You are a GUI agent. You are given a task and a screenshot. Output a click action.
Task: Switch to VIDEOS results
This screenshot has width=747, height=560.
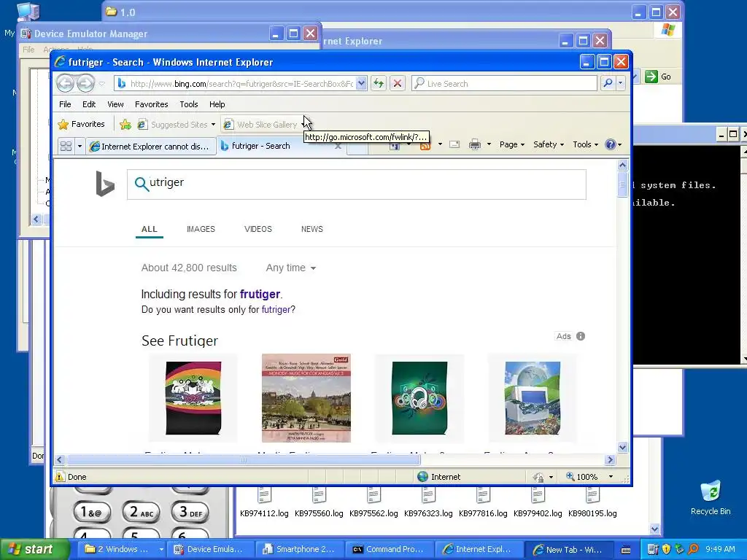(x=258, y=229)
